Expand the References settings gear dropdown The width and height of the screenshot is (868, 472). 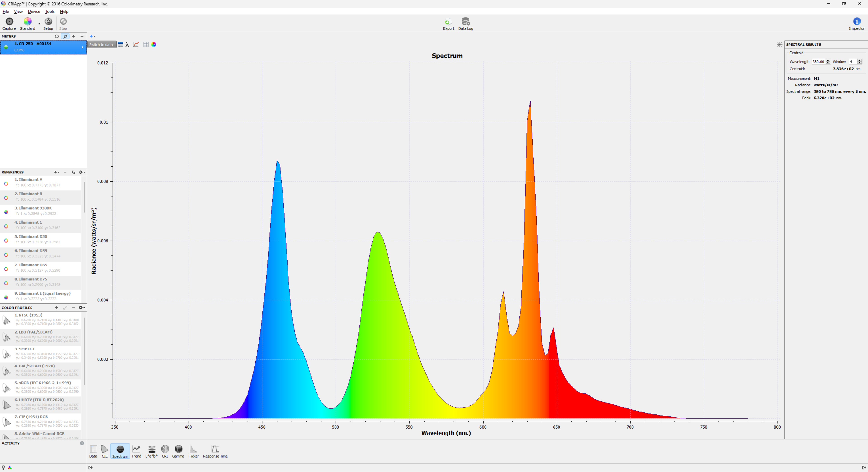[82, 172]
